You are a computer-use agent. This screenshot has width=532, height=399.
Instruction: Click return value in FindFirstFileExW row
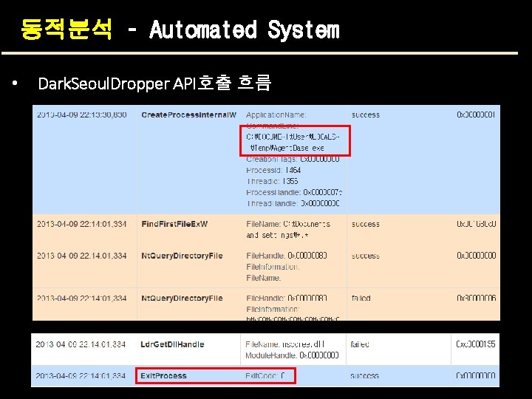(x=477, y=224)
